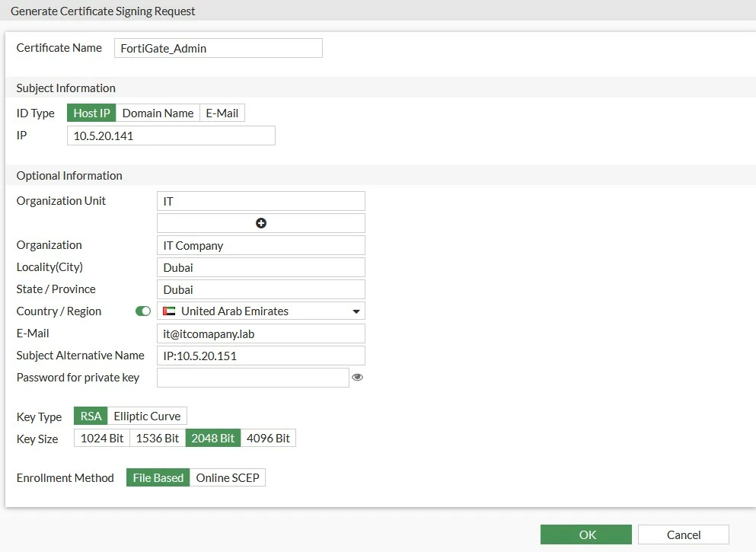Click OK to generate the request
This screenshot has height=552, width=756.
pyautogui.click(x=586, y=534)
